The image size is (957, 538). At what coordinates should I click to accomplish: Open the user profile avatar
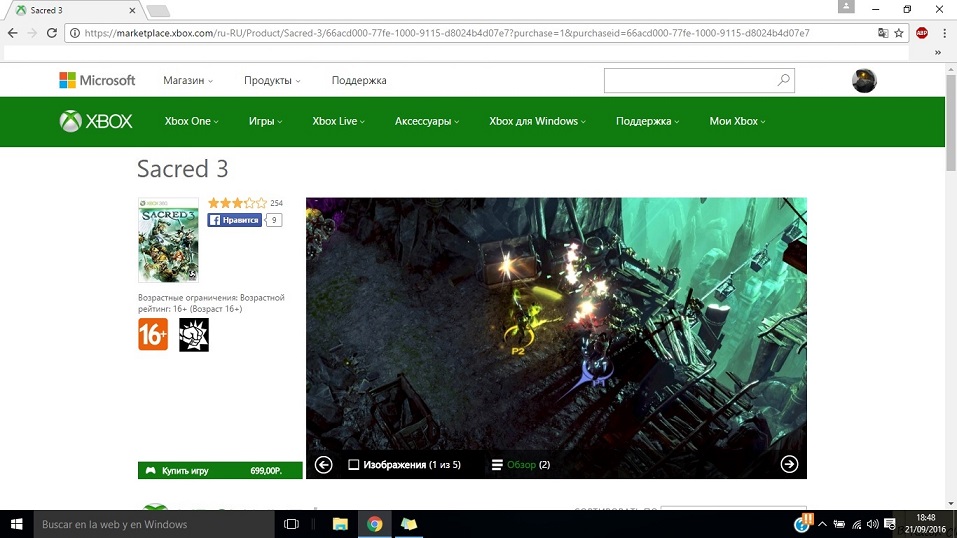(x=864, y=81)
